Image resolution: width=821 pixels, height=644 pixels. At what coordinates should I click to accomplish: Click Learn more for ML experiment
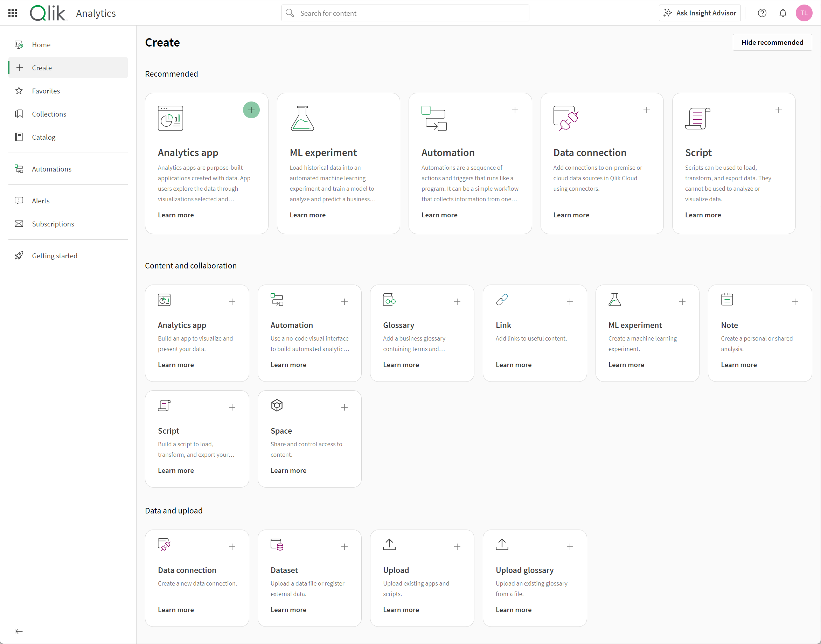[308, 215]
